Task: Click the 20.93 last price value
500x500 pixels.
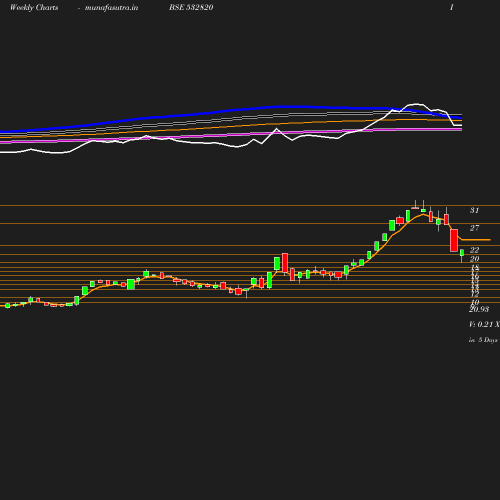Action: tap(479, 309)
